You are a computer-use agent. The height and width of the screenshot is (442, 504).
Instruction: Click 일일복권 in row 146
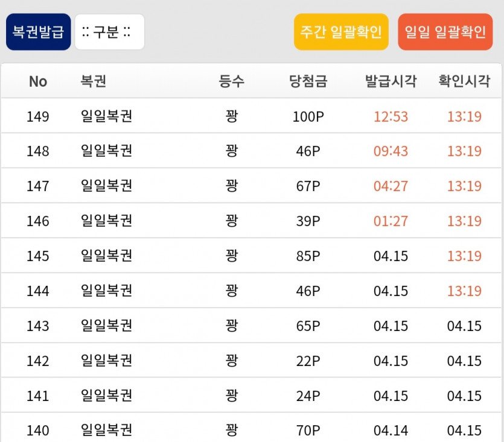click(106, 221)
